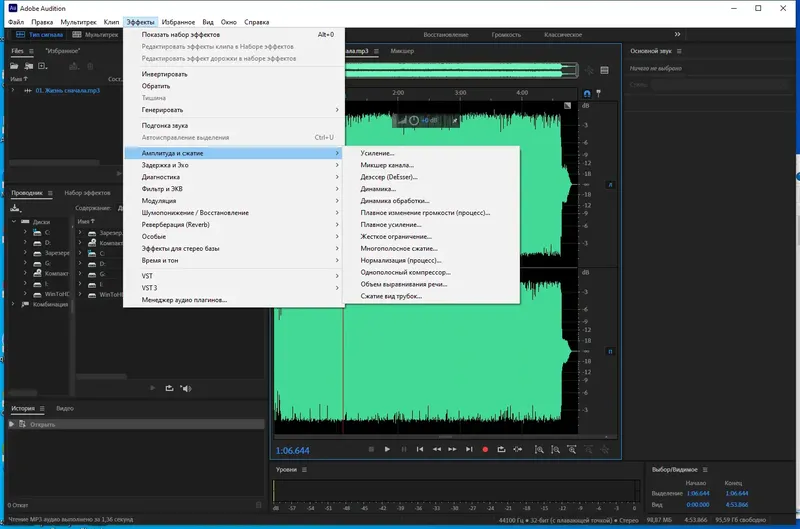The image size is (800, 529).
Task: Click Zoom In (Time) magnifier icon
Action: [572, 449]
